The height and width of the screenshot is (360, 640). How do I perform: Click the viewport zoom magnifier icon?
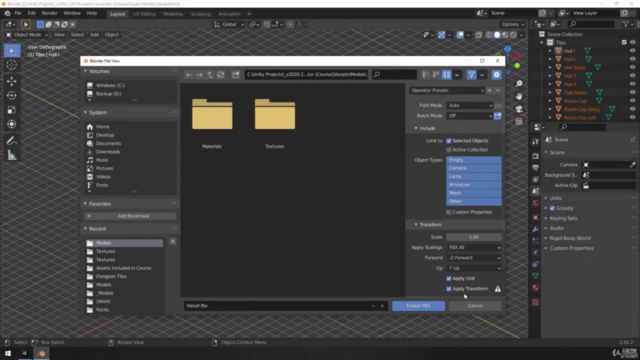tap(519, 84)
